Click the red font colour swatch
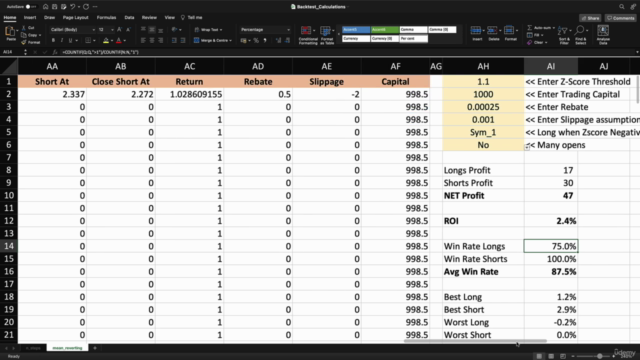The width and height of the screenshot is (640, 360). [119, 40]
